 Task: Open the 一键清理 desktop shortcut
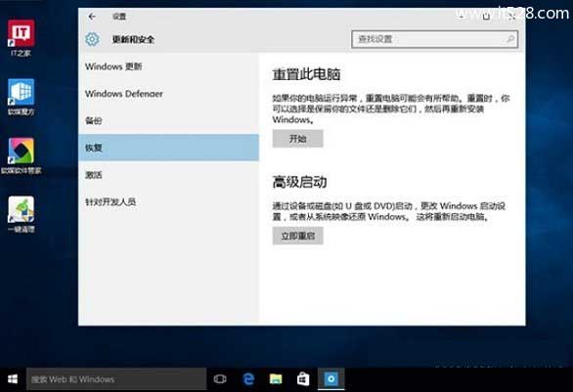pos(22,214)
